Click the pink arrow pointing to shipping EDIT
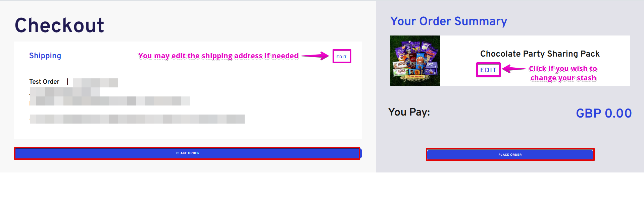This screenshot has height=214, width=644. (315, 56)
